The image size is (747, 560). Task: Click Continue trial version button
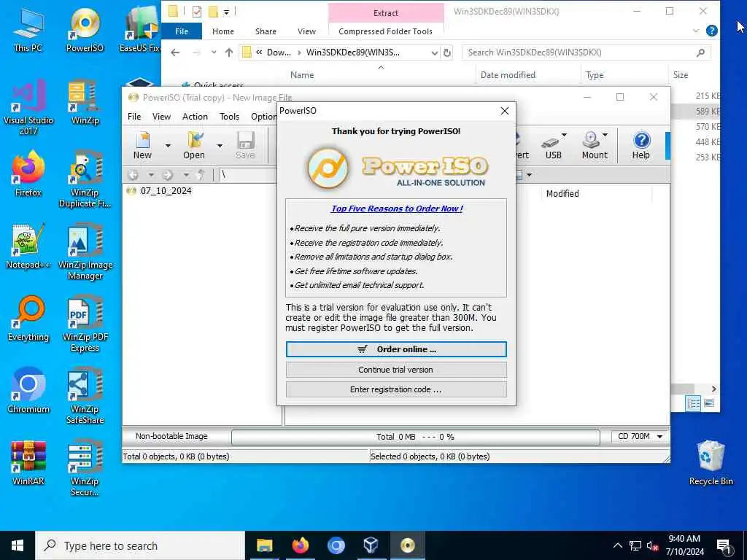click(x=396, y=370)
